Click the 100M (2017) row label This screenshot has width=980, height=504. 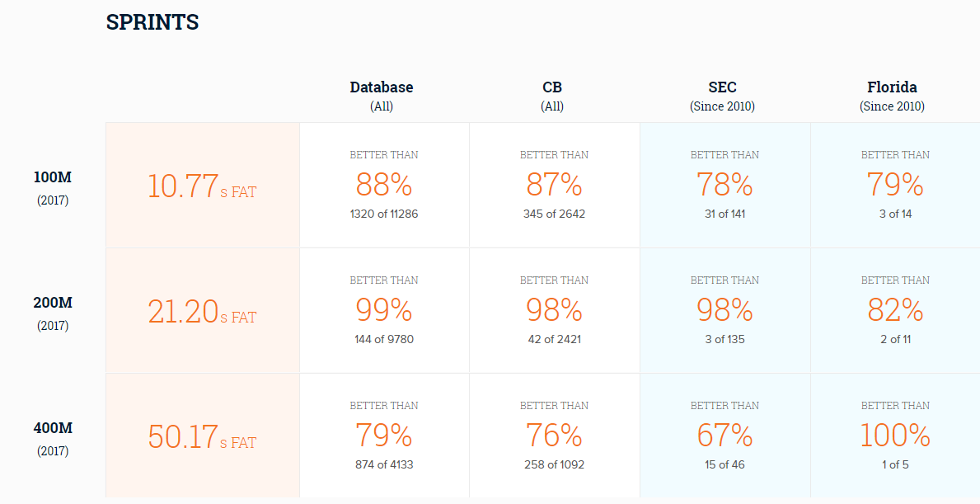53,187
